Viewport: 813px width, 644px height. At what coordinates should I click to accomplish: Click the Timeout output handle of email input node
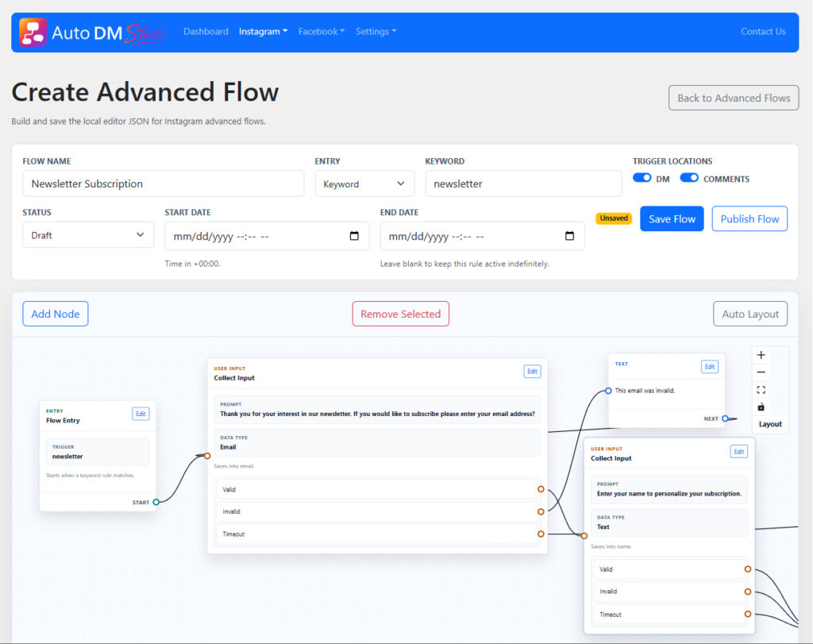point(541,534)
